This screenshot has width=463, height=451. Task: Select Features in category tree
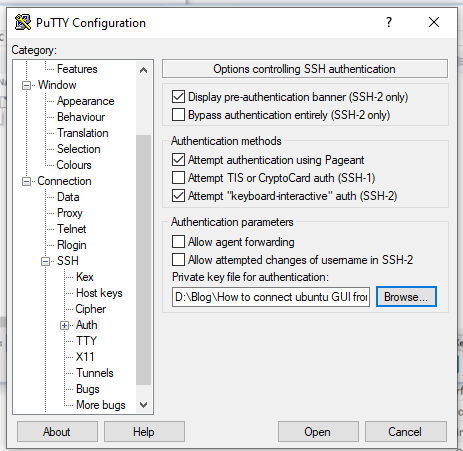(77, 69)
